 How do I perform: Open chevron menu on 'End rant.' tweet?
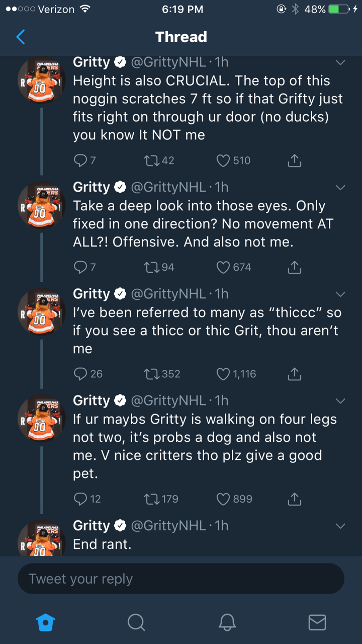[340, 526]
